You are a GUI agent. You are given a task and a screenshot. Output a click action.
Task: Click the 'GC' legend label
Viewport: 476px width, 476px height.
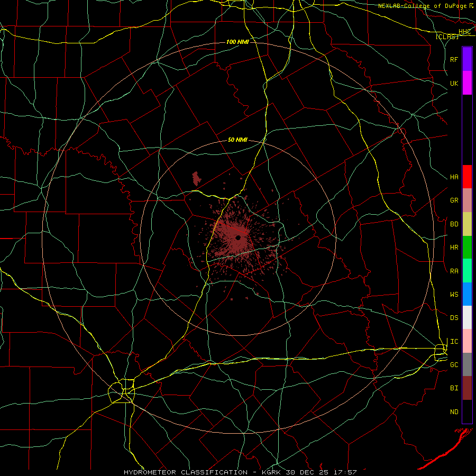tap(454, 365)
